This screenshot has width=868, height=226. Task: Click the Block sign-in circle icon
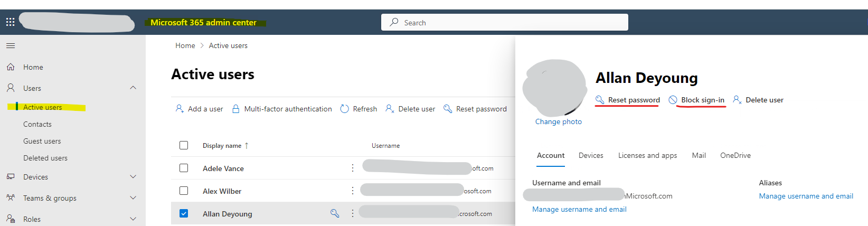(673, 100)
